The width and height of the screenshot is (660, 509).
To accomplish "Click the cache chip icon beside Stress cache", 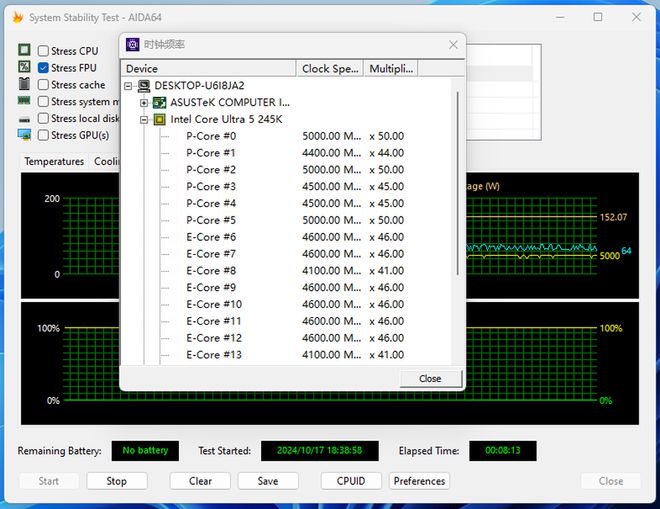I will (24, 84).
